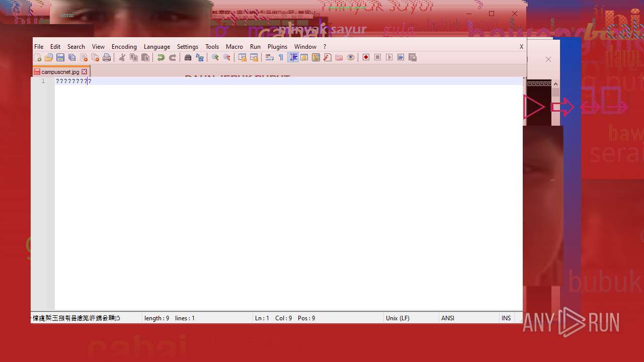Show the Document Map panel
The height and width of the screenshot is (362, 644).
316,57
